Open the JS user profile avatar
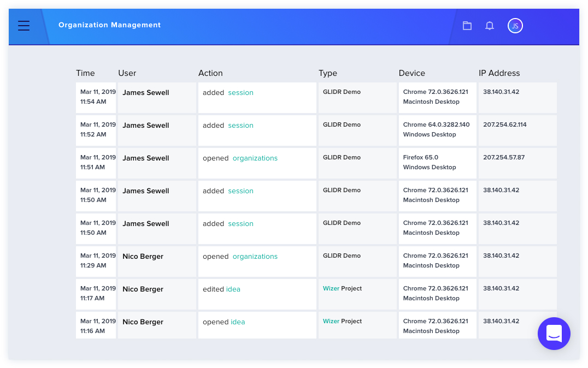Image resolution: width=588 pixels, height=368 pixels. point(515,26)
